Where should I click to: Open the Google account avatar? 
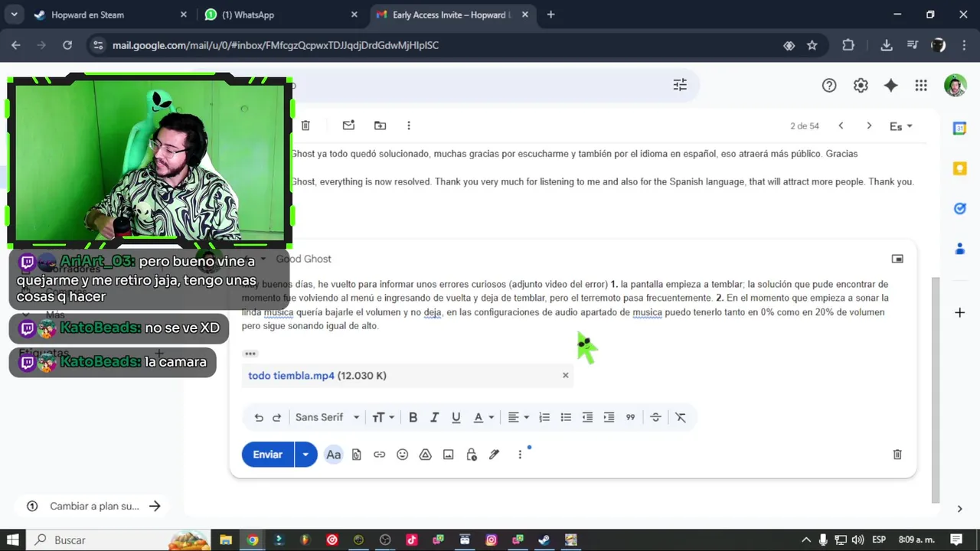coord(955,86)
